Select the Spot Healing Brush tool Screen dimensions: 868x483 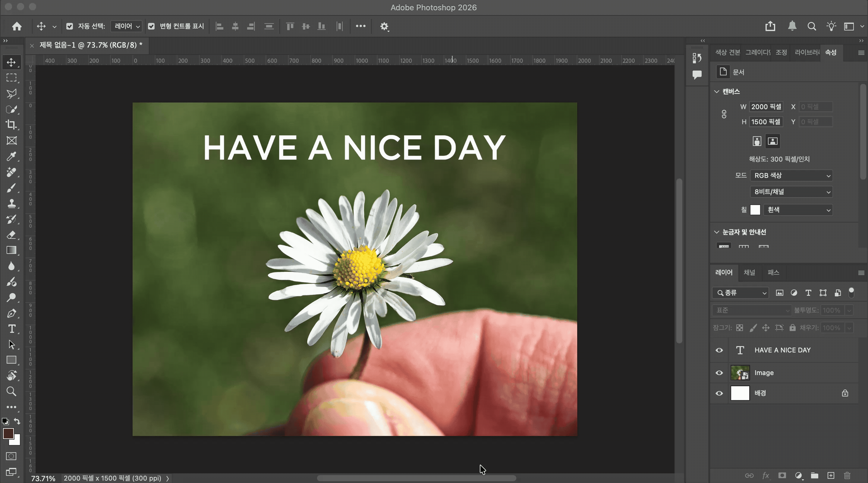click(x=11, y=172)
